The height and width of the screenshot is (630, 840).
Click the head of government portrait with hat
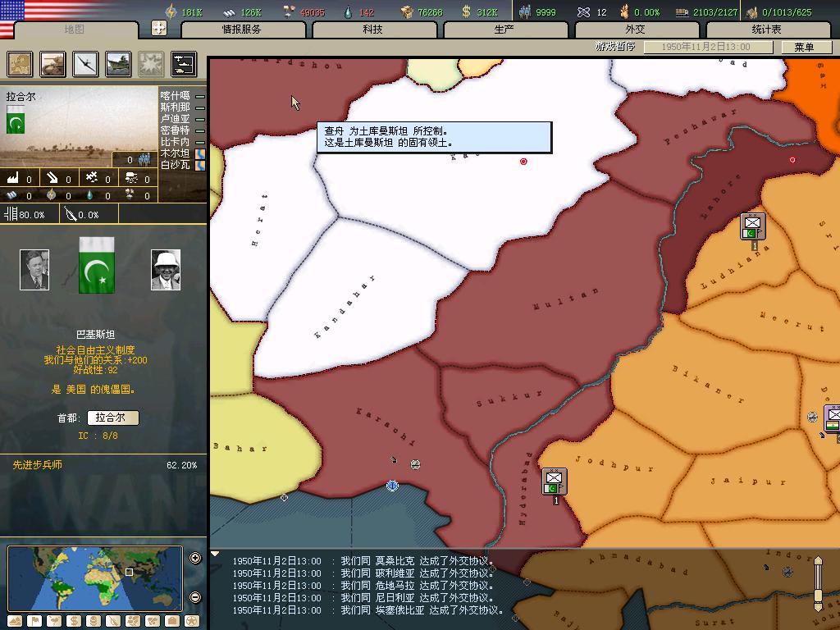click(166, 269)
